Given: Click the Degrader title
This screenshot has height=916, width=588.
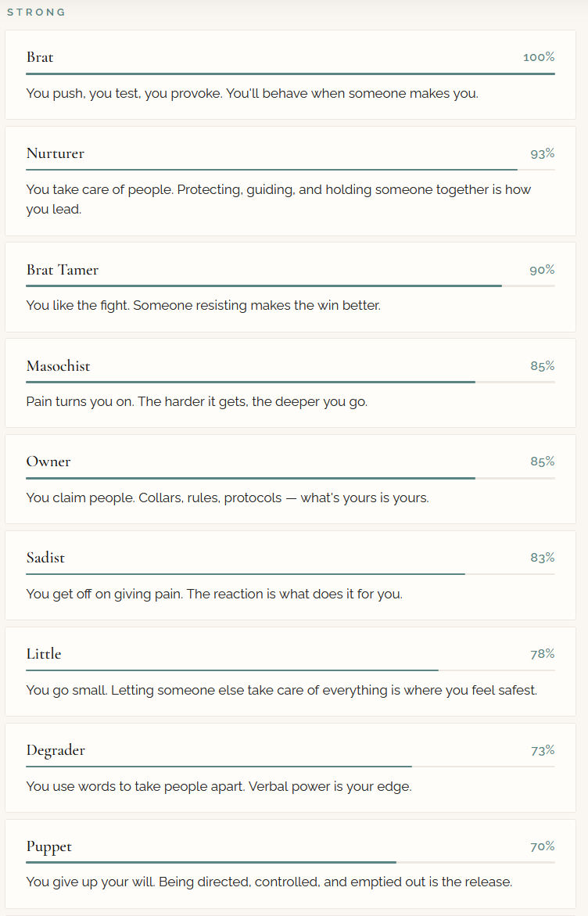Looking at the screenshot, I should click(56, 750).
